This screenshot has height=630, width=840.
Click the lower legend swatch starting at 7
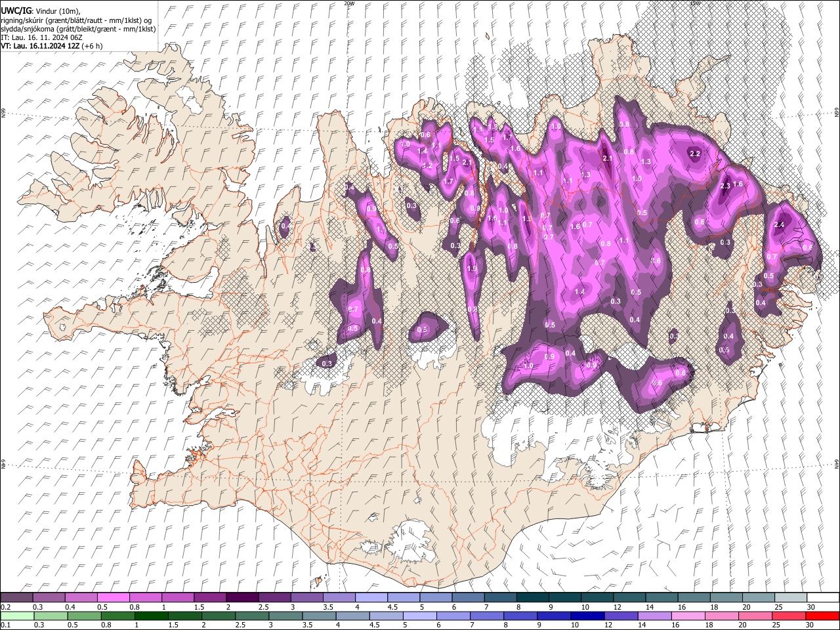click(x=486, y=616)
